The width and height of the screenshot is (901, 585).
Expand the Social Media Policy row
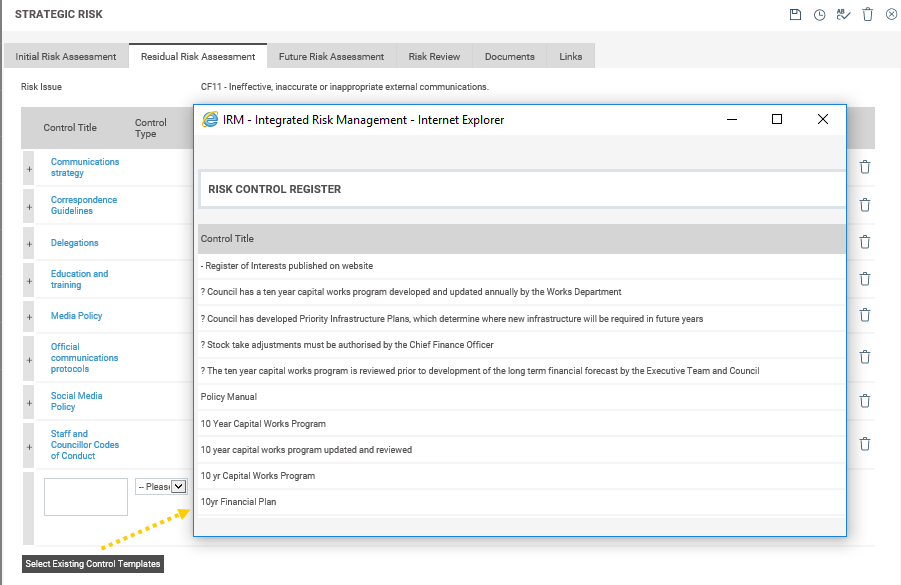click(x=29, y=402)
